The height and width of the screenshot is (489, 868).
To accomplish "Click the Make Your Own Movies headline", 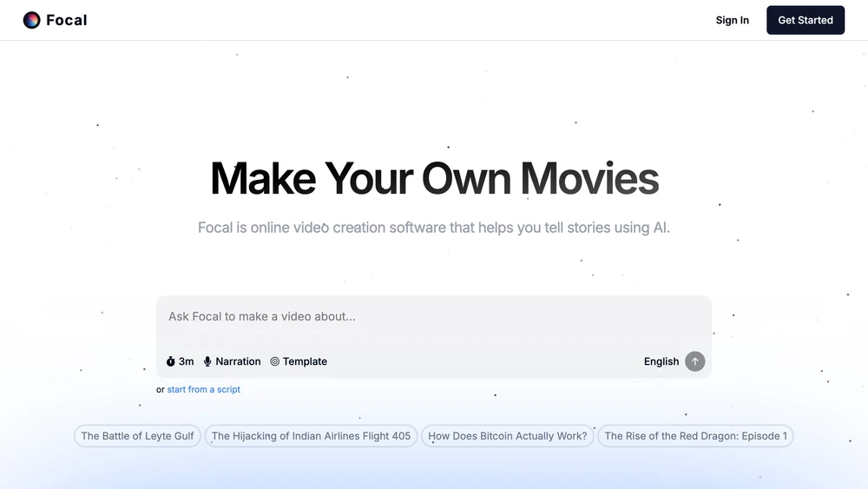I will 434,178.
